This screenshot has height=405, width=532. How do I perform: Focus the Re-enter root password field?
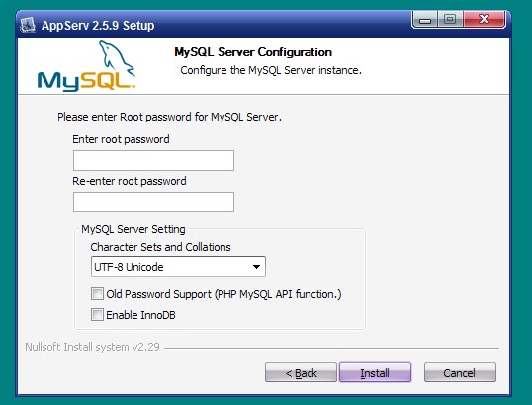[x=153, y=202]
